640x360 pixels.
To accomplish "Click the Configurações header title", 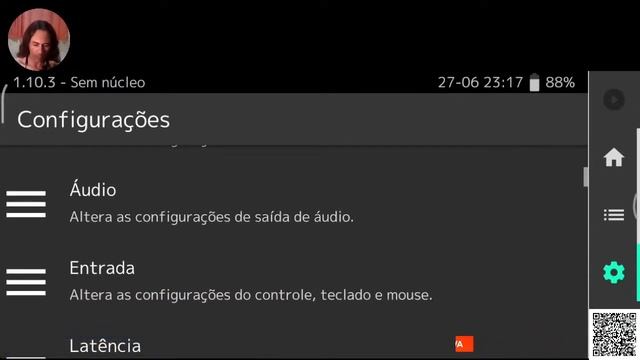I will click(93, 120).
